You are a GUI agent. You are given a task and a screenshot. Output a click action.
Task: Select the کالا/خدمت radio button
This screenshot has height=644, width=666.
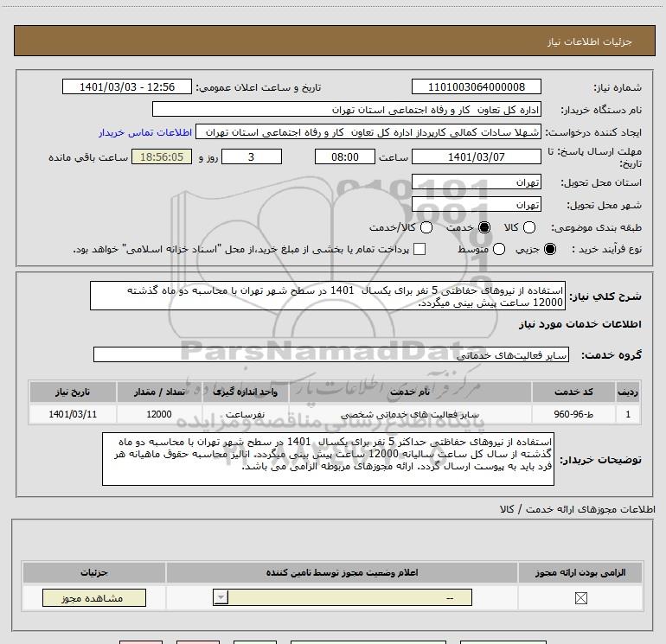click(426, 227)
